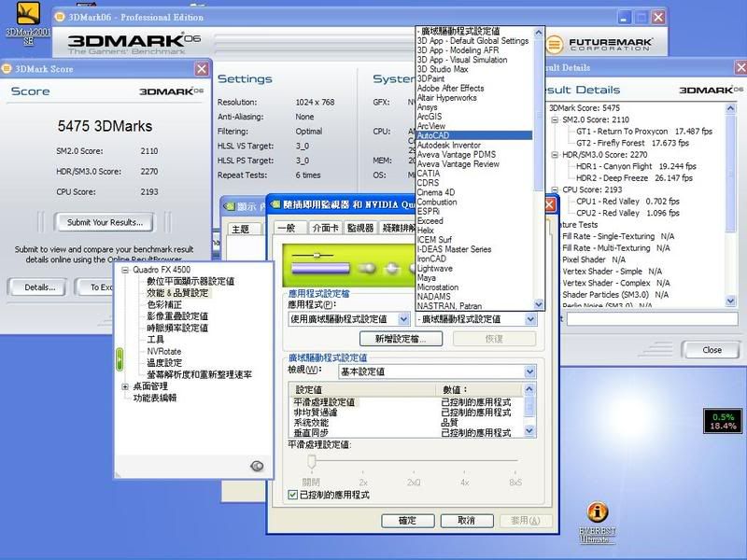Click the 3DMark06 title bar icon

[60, 17]
